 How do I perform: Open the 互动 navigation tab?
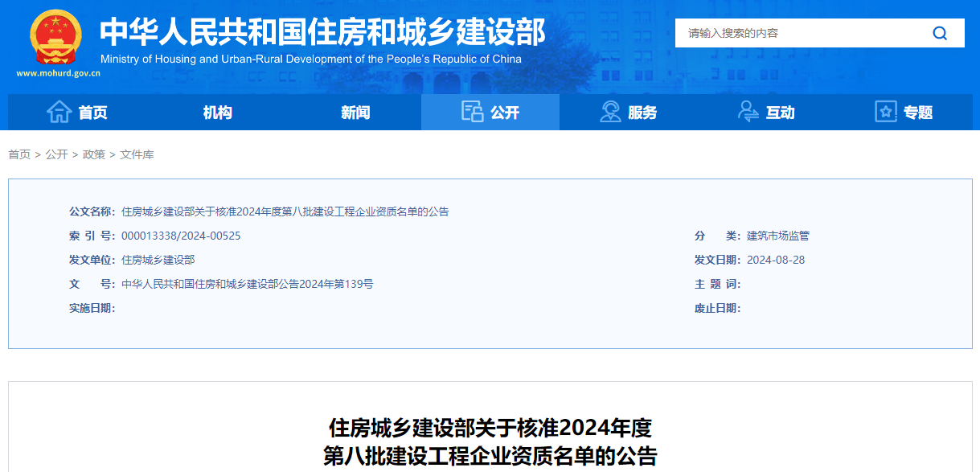pyautogui.click(x=766, y=112)
